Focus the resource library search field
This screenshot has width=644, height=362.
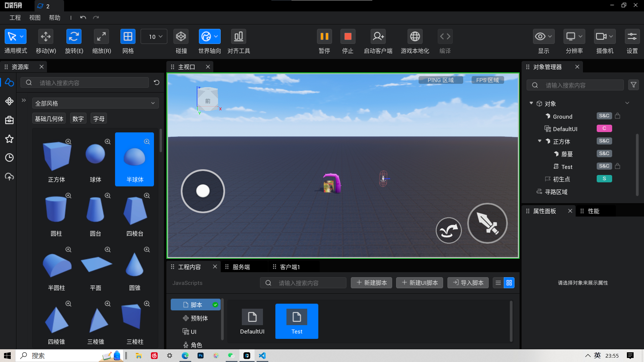pos(85,83)
